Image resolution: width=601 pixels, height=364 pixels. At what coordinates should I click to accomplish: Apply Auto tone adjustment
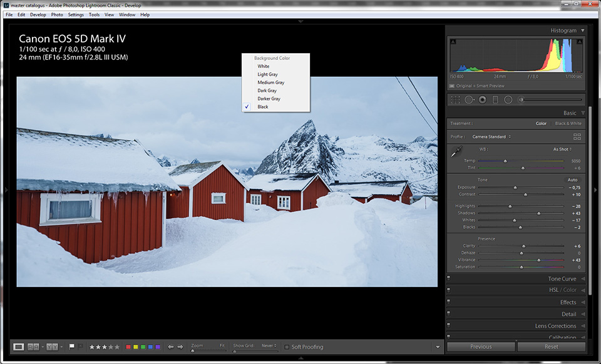point(572,179)
